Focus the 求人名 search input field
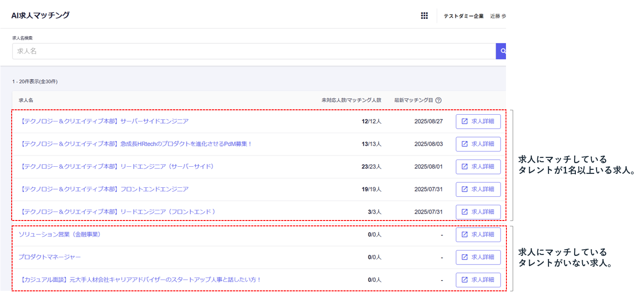Screen dimensions: 644x294 pos(253,51)
